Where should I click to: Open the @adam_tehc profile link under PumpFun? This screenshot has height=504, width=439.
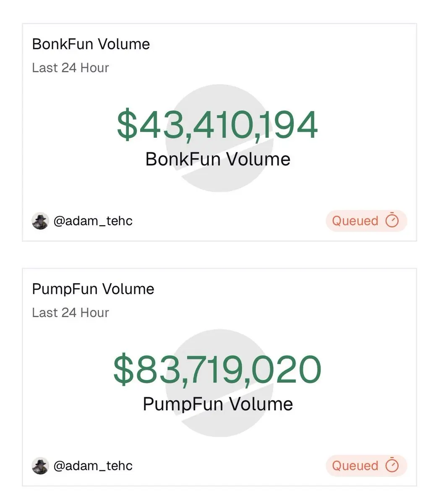point(93,466)
